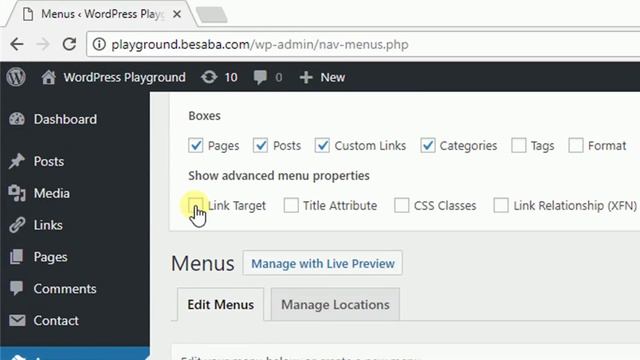Enable the CSS Classes checkbox

pyautogui.click(x=402, y=205)
